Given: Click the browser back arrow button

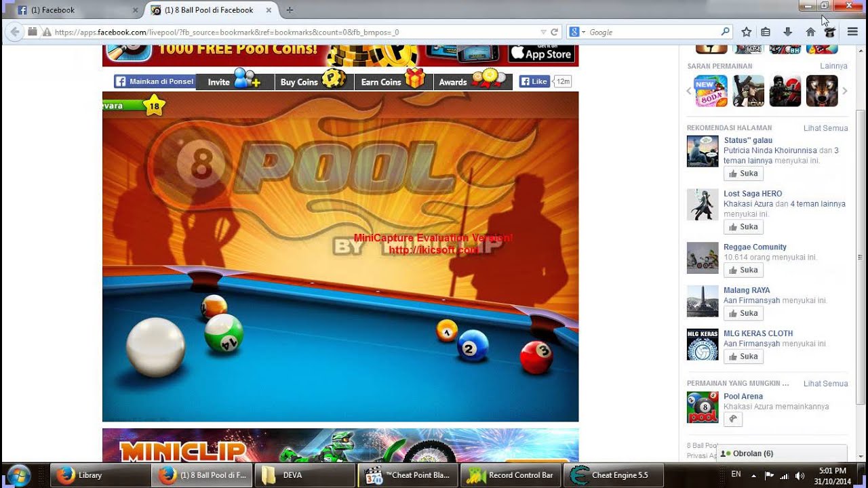Looking at the screenshot, I should [15, 32].
